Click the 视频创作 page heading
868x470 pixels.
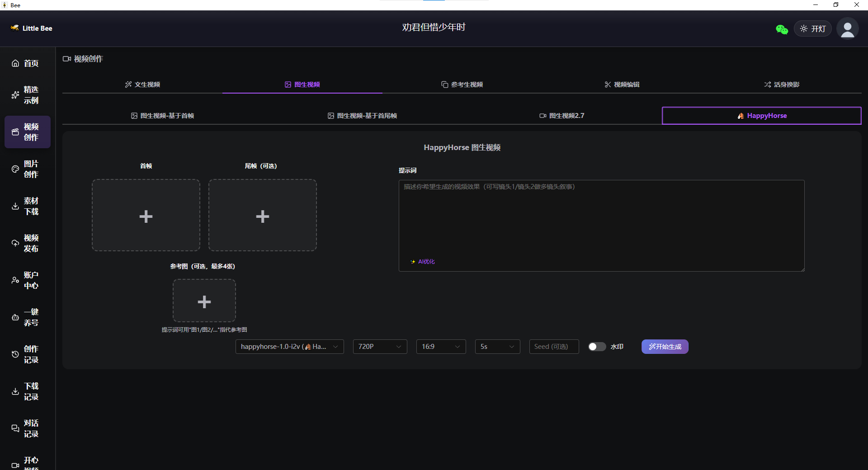pos(83,59)
